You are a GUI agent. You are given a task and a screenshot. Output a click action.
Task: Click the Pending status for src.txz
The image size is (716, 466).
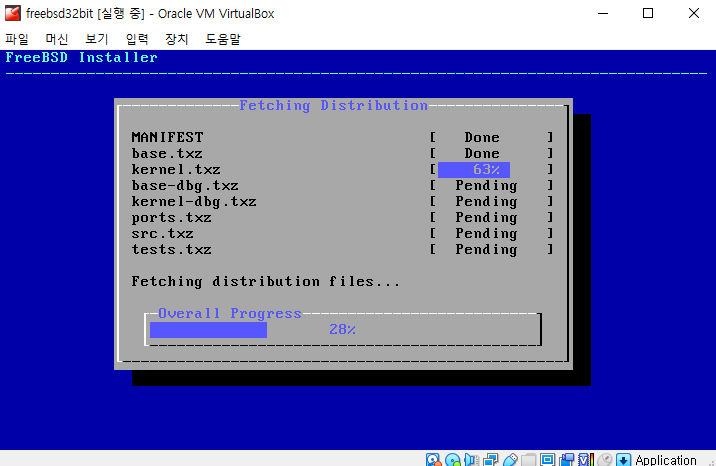(x=486, y=234)
